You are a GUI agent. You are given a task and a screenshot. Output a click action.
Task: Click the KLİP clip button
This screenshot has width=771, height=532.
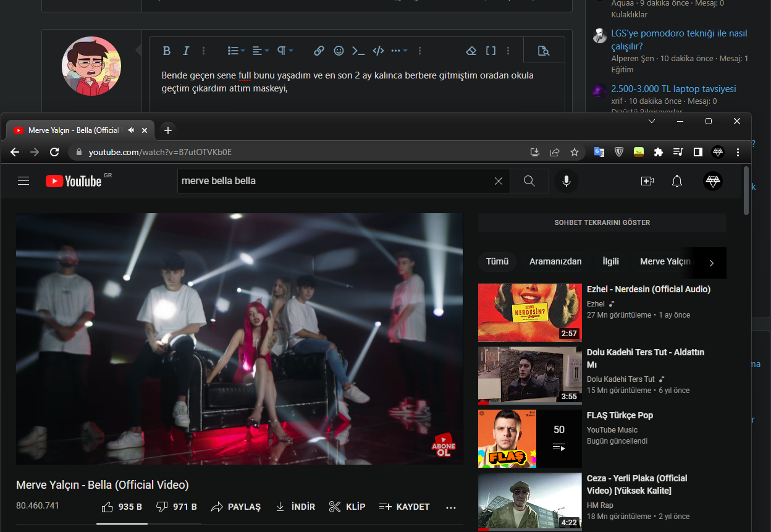[x=347, y=507]
